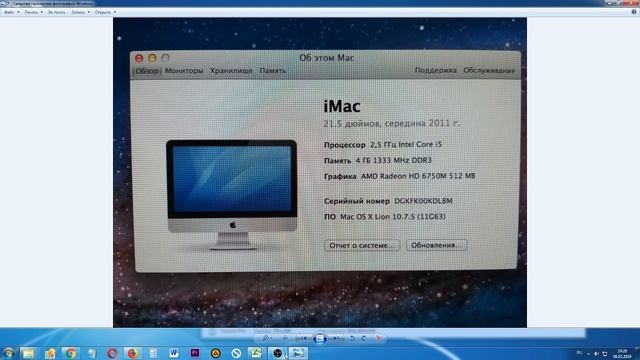Open the Запись dropdown menu
The width and height of the screenshot is (640, 360).
point(80,12)
